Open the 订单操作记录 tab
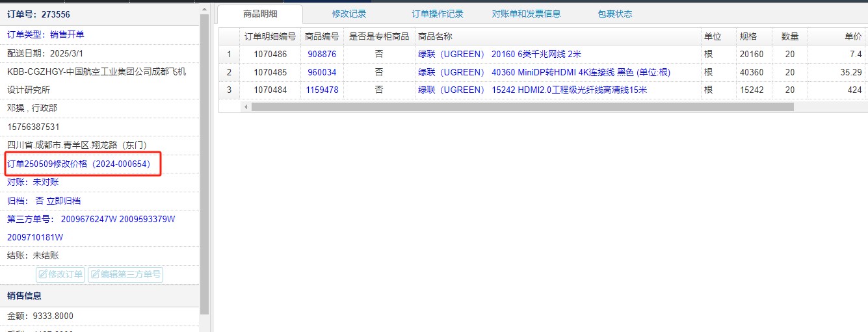The width and height of the screenshot is (868, 332). [x=438, y=14]
